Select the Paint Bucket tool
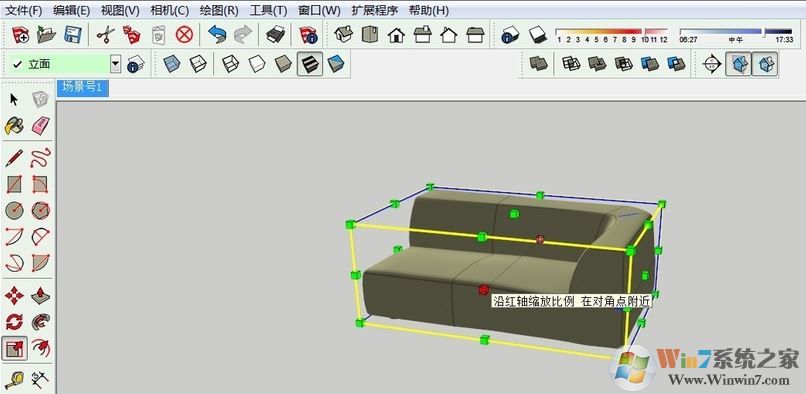This screenshot has height=394, width=806. 14,125
